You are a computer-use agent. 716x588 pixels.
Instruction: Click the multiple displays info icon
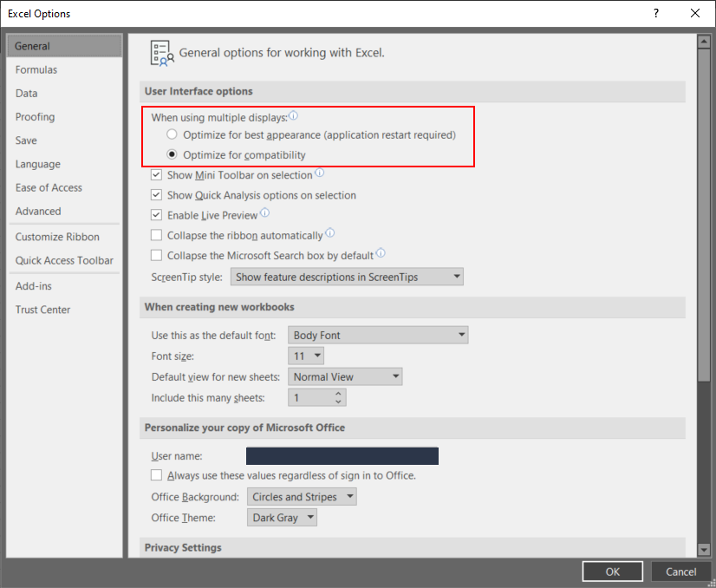[294, 115]
